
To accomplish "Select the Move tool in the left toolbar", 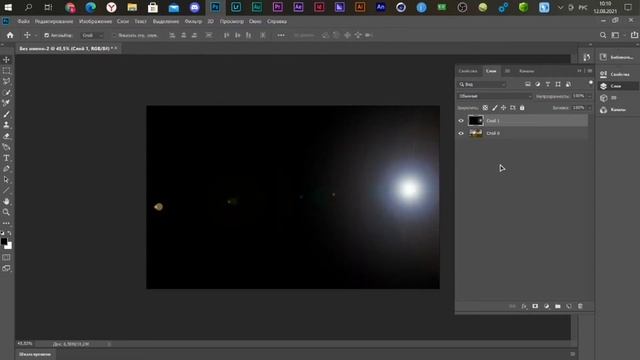I will pos(6,60).
